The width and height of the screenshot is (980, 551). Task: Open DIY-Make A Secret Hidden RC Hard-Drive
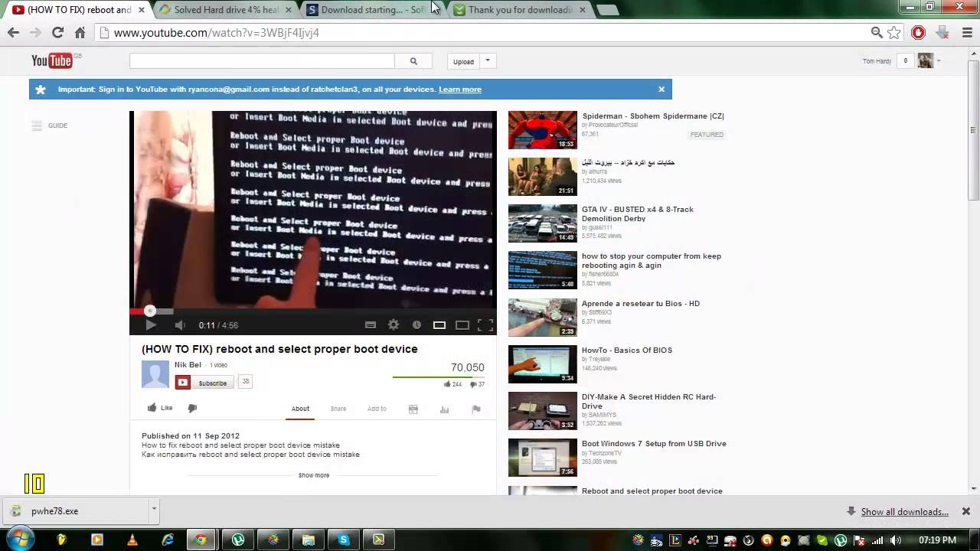(648, 402)
